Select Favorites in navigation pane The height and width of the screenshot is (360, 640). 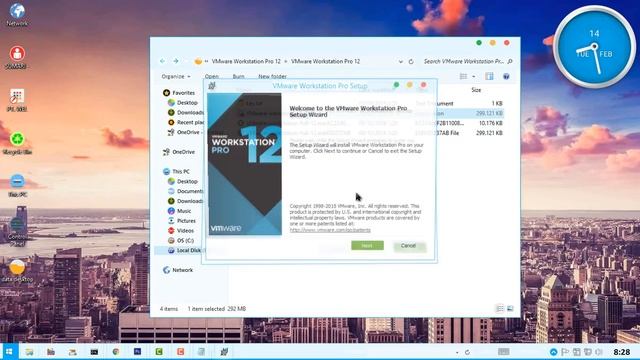pyautogui.click(x=179, y=93)
